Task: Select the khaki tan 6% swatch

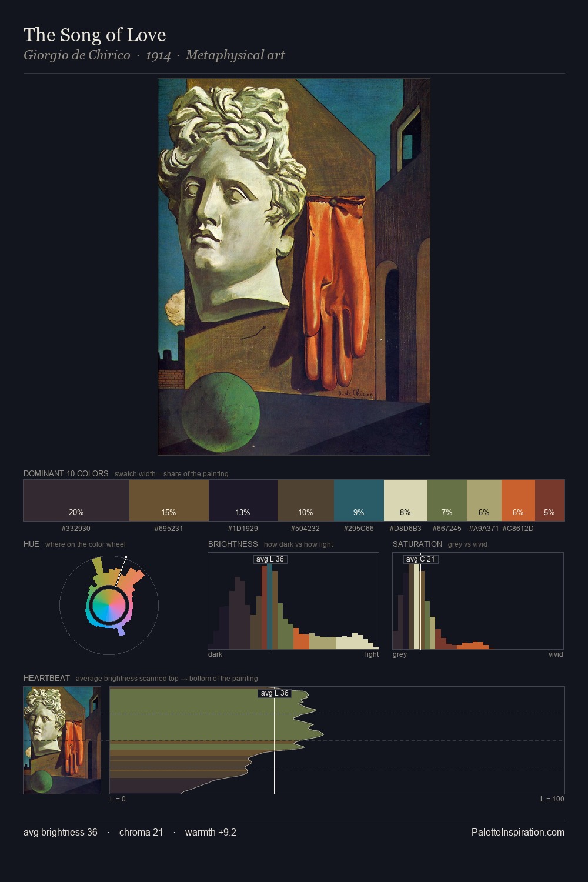Action: click(x=484, y=500)
